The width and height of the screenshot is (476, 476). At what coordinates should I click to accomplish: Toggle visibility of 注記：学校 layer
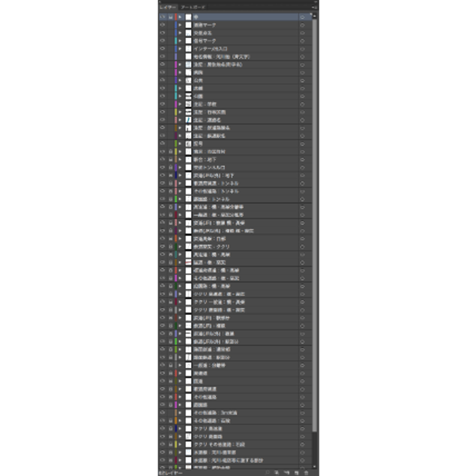(162, 104)
